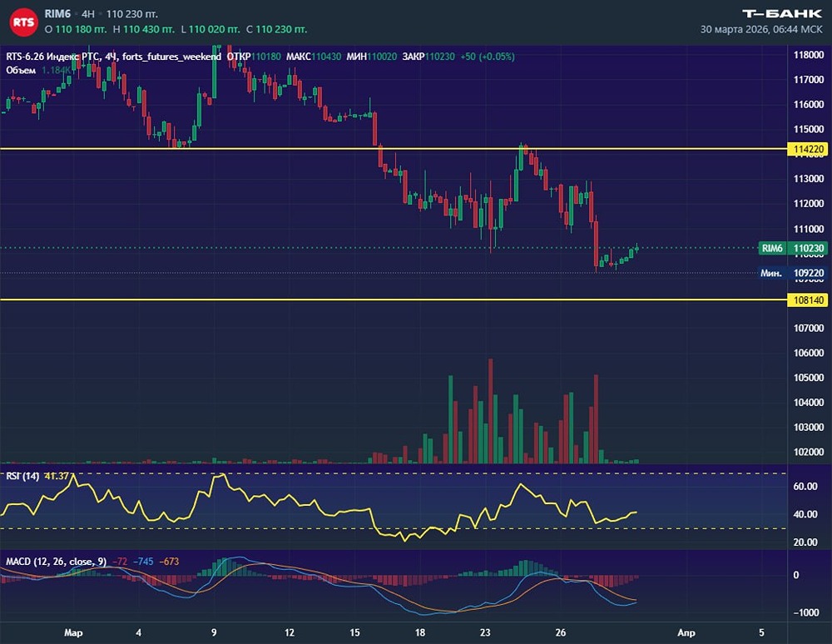The width and height of the screenshot is (832, 644).
Task: Click the 116000 price axis label
Action: click(x=808, y=105)
